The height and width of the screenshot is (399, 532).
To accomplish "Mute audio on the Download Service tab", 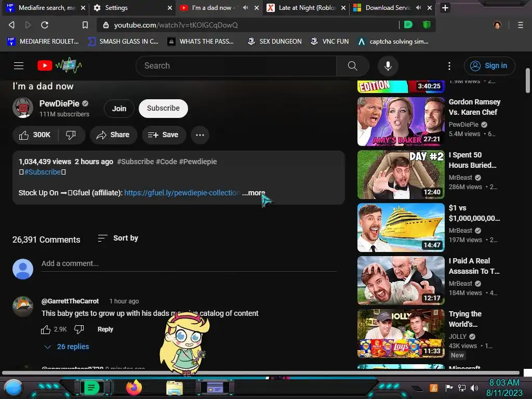I will pyautogui.click(x=419, y=7).
